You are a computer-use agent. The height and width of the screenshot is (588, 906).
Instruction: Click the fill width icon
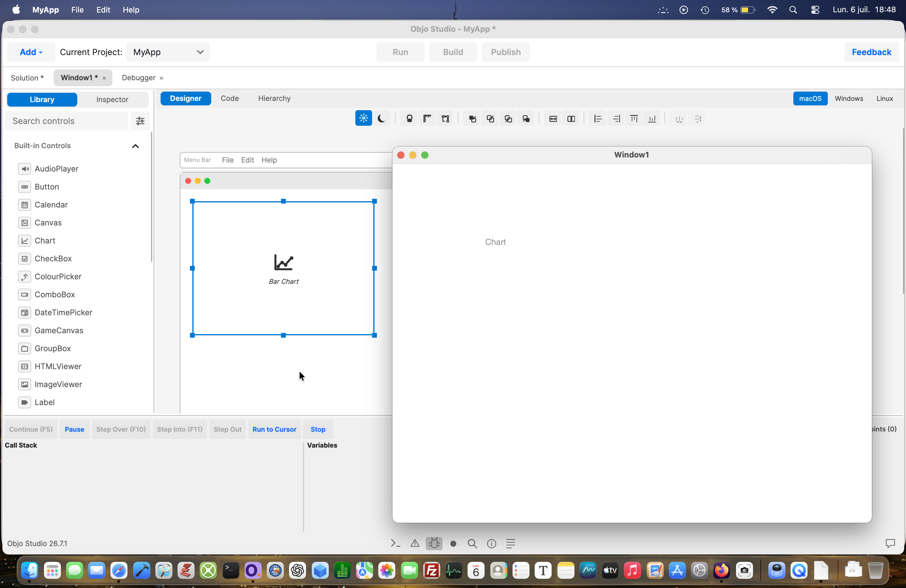coord(553,119)
